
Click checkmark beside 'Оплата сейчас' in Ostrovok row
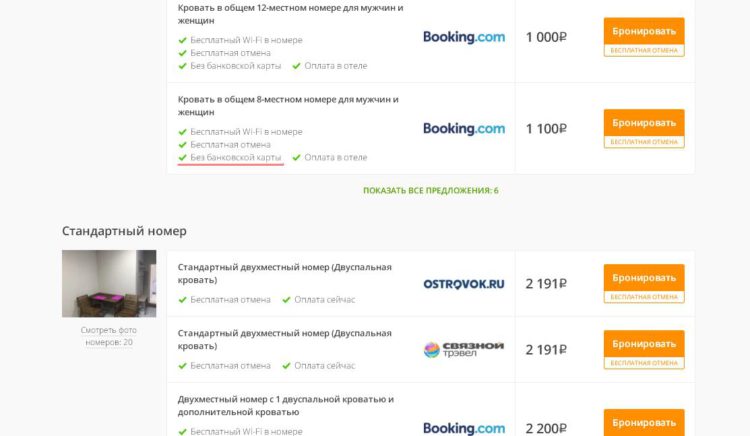[x=286, y=299]
